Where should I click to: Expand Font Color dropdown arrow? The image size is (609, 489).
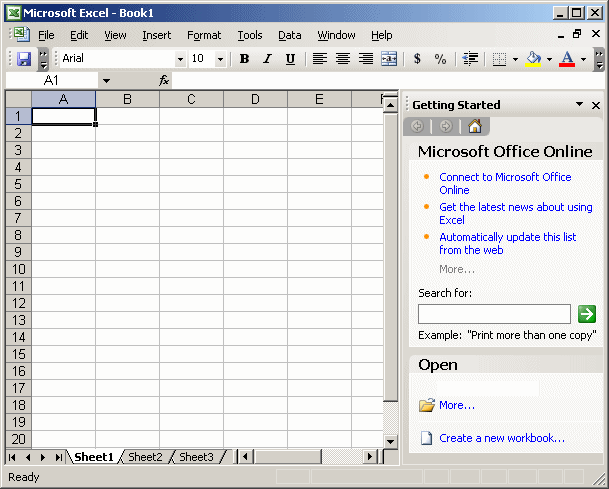[583, 59]
